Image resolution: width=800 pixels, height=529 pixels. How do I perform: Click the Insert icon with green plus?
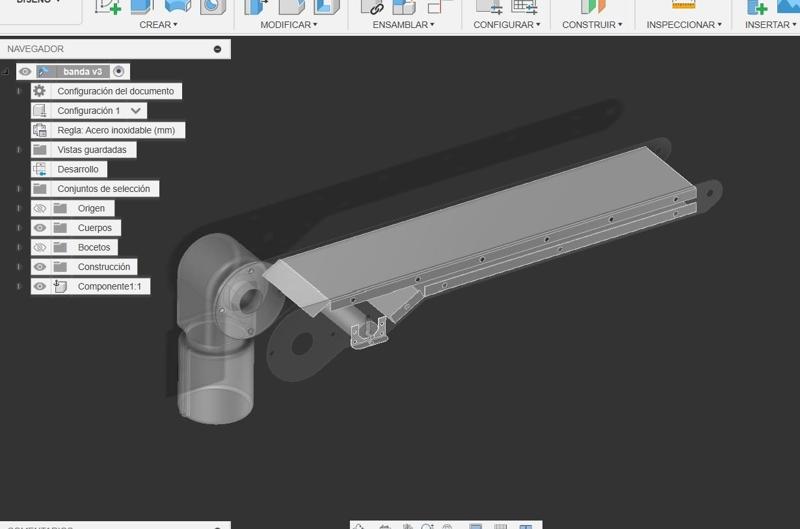tap(757, 7)
